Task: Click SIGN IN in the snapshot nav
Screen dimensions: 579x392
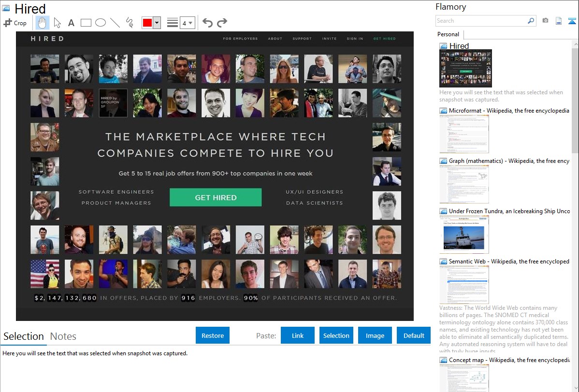Action: (x=355, y=38)
